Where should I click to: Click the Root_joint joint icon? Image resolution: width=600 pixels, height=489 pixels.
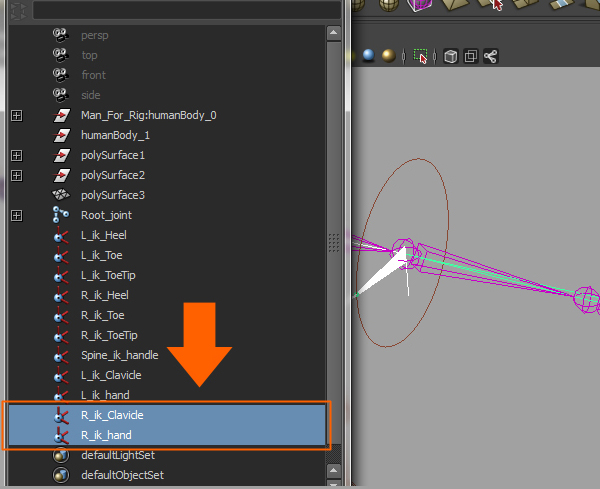(x=60, y=215)
